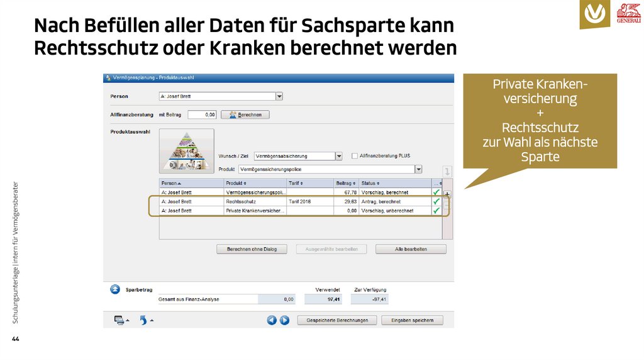The width and height of the screenshot is (644, 361).
Task: Sort table by Beitrag column header
Action: (346, 183)
